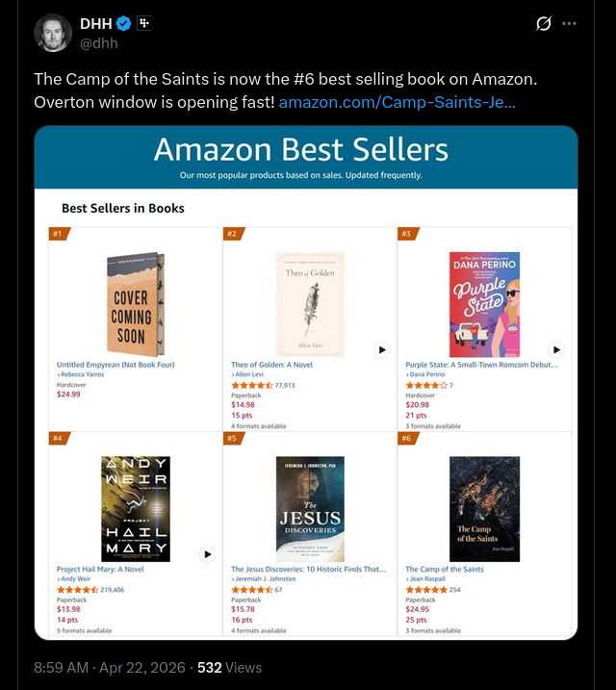The height and width of the screenshot is (690, 616).
Task: Open the three-dot more options menu
Action: coord(569,23)
